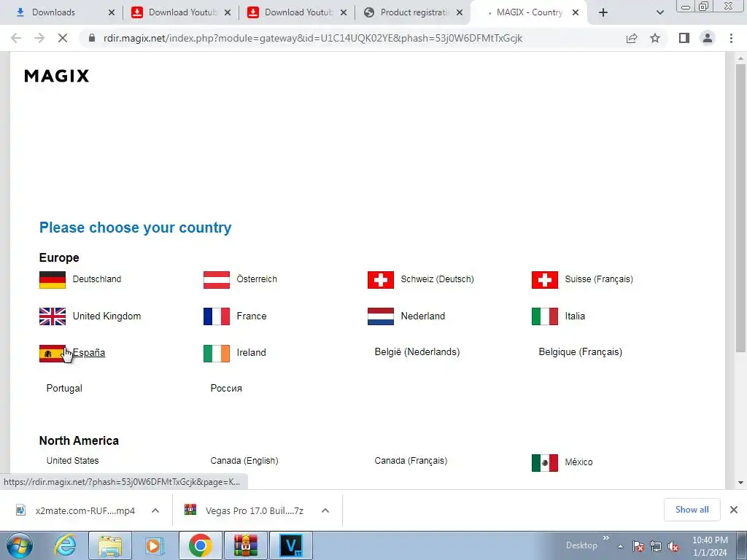Viewport: 747px width, 560px height.
Task: View site security lock info
Action: tap(92, 38)
